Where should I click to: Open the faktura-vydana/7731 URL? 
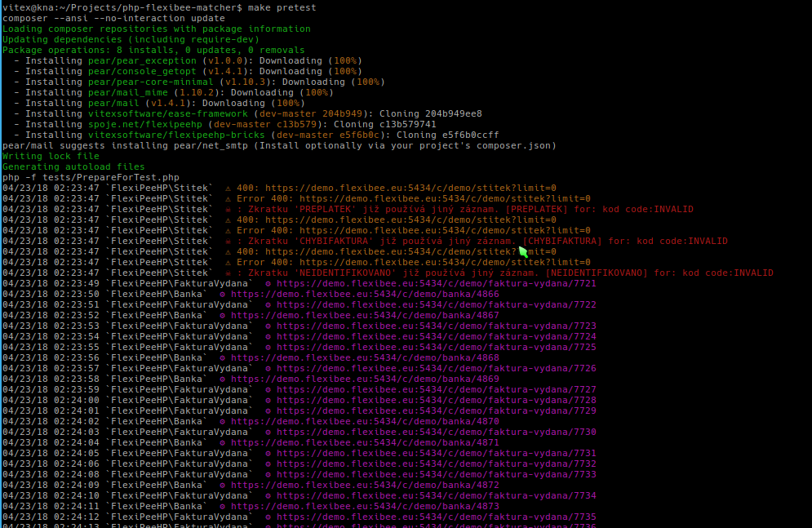click(437, 454)
